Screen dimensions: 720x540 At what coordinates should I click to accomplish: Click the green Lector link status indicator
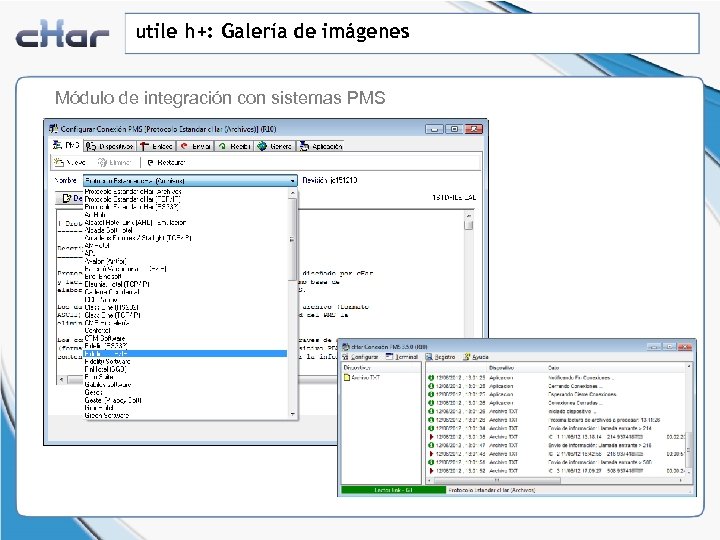(394, 490)
